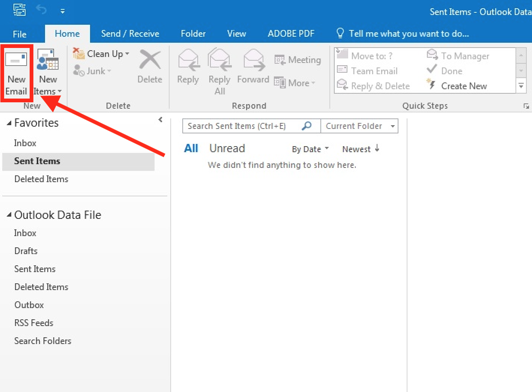
Task: Click the search magnifier icon
Action: 307,126
